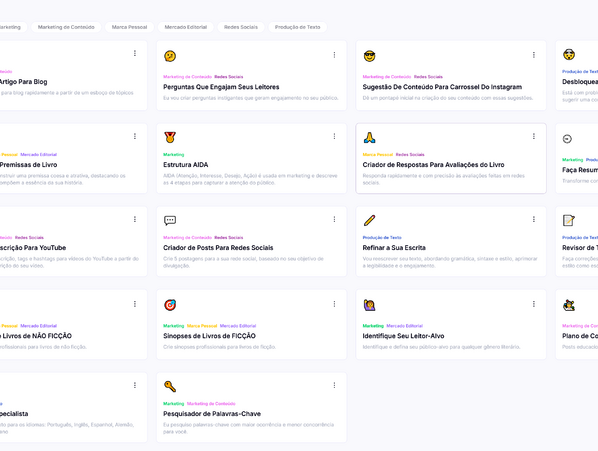
Task: Click the key icon on Pesquisador de Palavras-Chave
Action: point(170,386)
